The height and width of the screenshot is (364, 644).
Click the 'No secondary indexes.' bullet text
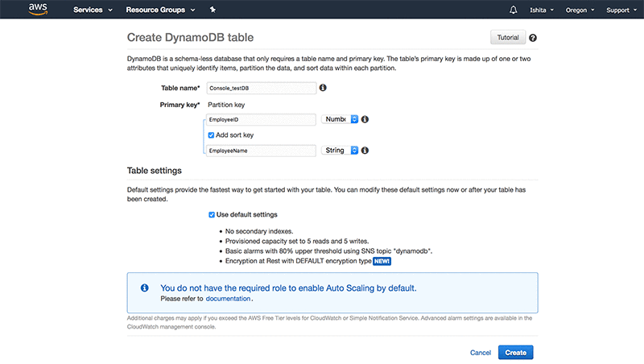[259, 231]
